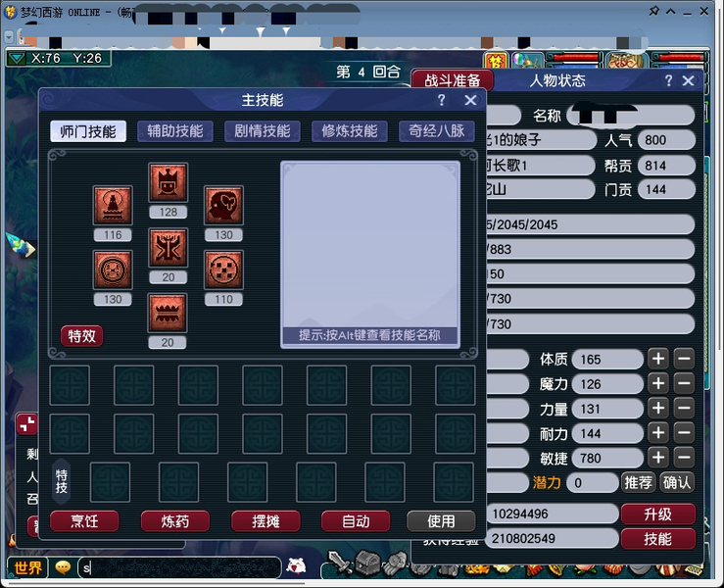
Task: Click the 炼药 alchemy button
Action: click(175, 521)
